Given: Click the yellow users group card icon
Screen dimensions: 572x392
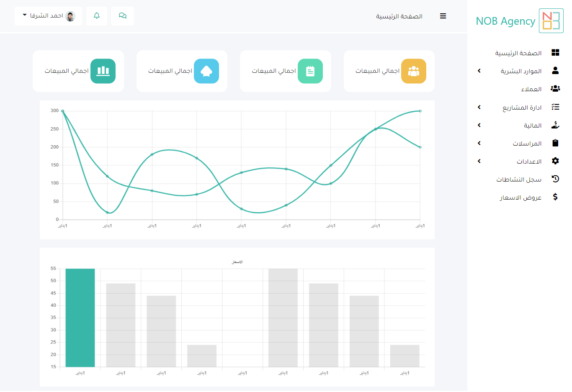Looking at the screenshot, I should (413, 71).
